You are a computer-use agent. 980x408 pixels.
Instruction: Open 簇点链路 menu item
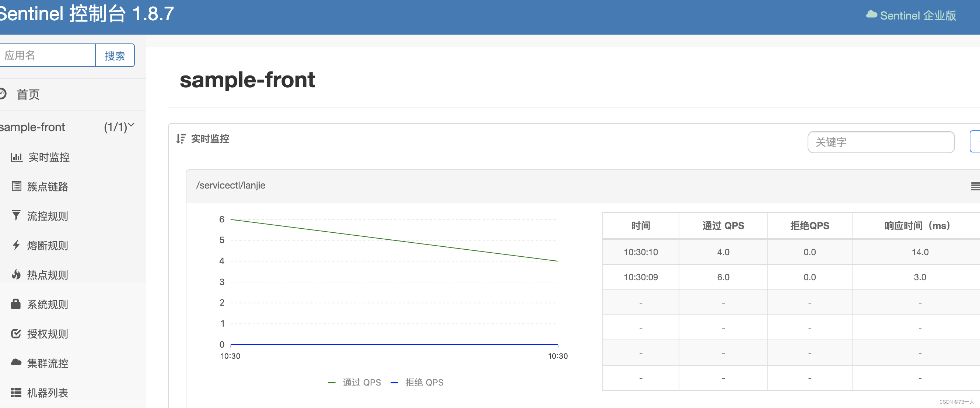(48, 186)
